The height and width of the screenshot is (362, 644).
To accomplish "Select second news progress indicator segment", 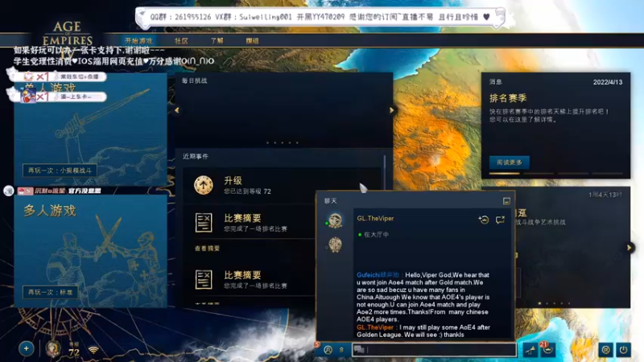I will click(539, 174).
